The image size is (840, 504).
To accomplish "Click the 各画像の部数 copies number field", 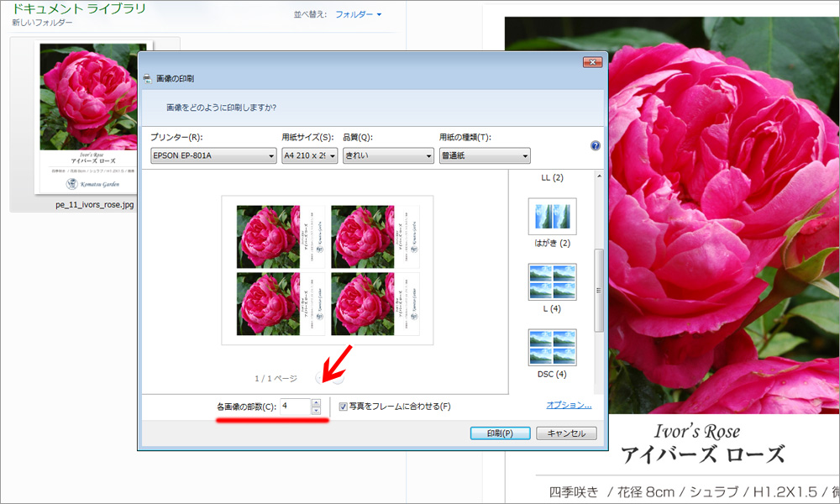I will 295,407.
